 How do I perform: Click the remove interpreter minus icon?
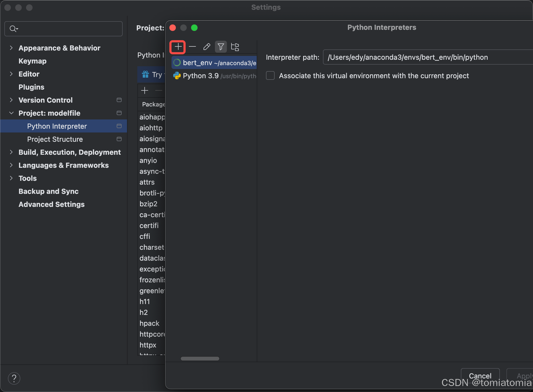click(x=192, y=47)
